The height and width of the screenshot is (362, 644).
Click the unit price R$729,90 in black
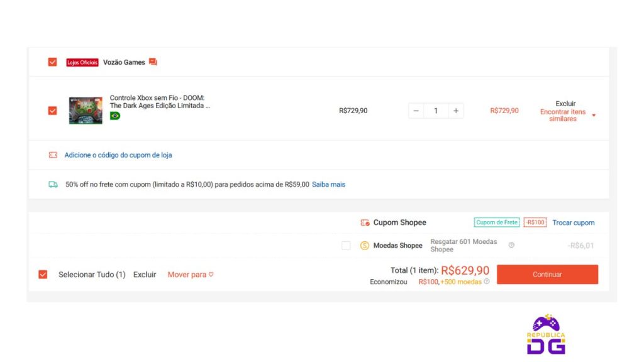(353, 111)
